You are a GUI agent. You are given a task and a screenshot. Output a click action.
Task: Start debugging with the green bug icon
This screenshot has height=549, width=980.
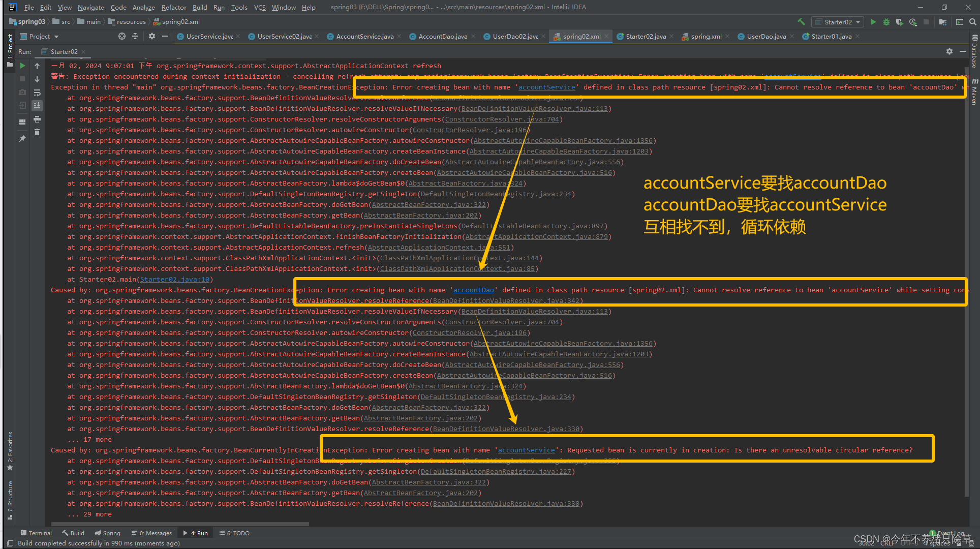click(886, 22)
